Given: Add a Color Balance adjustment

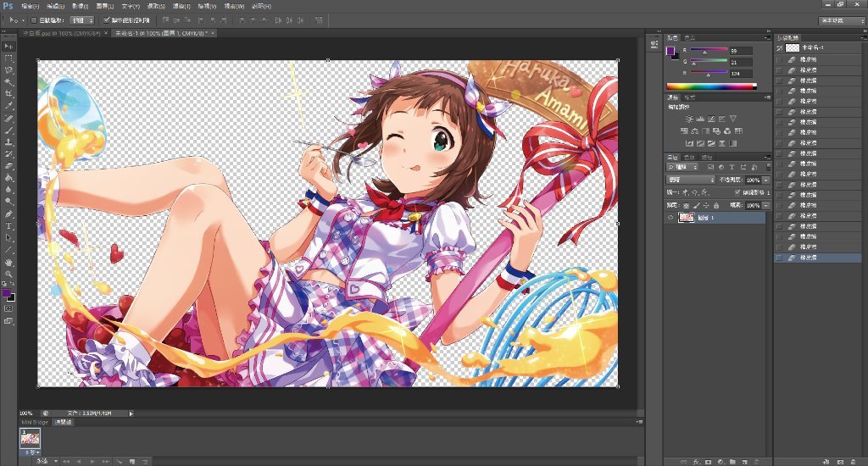Looking at the screenshot, I should (x=694, y=131).
